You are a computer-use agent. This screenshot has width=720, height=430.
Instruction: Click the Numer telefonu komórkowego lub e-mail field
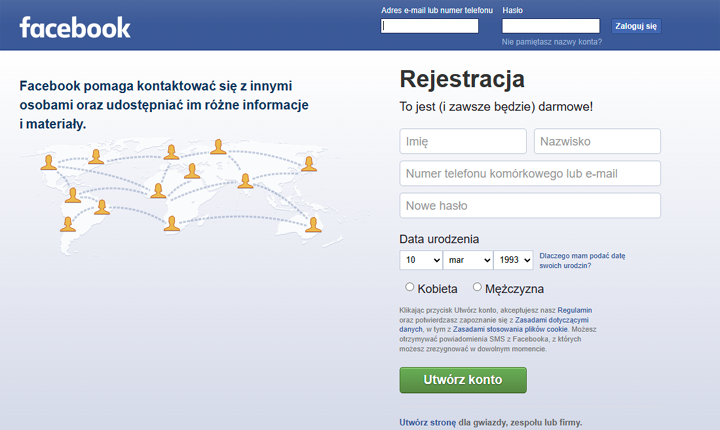(x=530, y=173)
